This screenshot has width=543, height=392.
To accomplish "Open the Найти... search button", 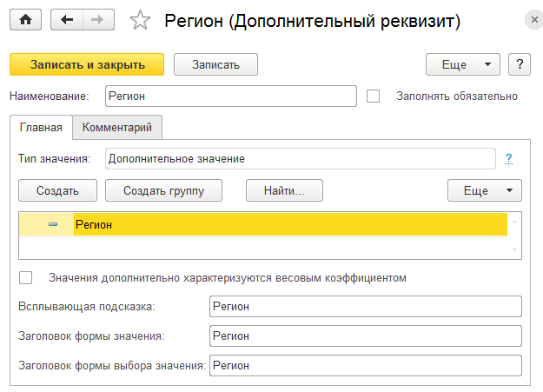I will 285,190.
